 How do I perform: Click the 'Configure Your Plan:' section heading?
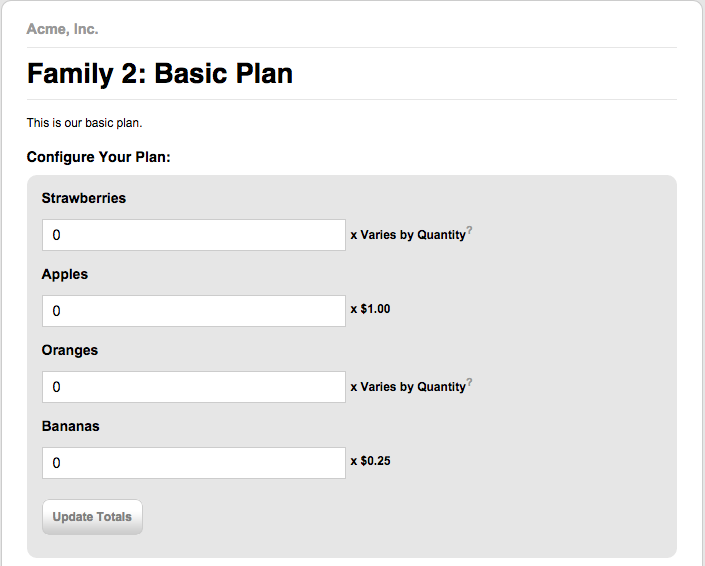coord(98,157)
